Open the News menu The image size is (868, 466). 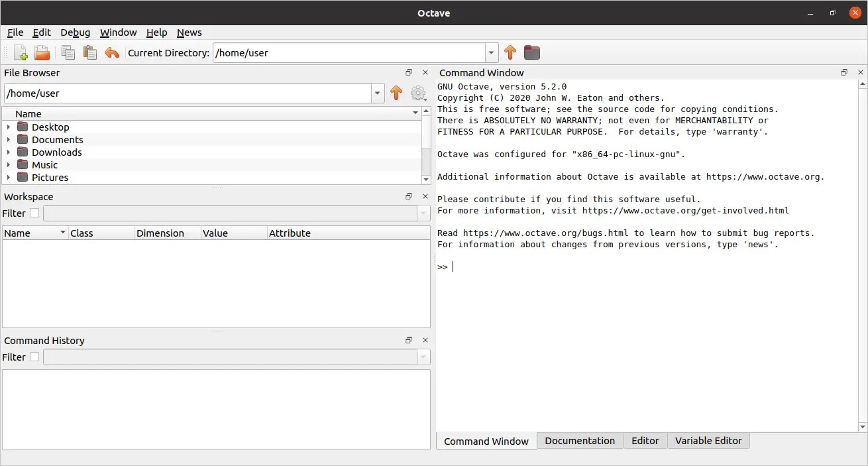(x=190, y=32)
